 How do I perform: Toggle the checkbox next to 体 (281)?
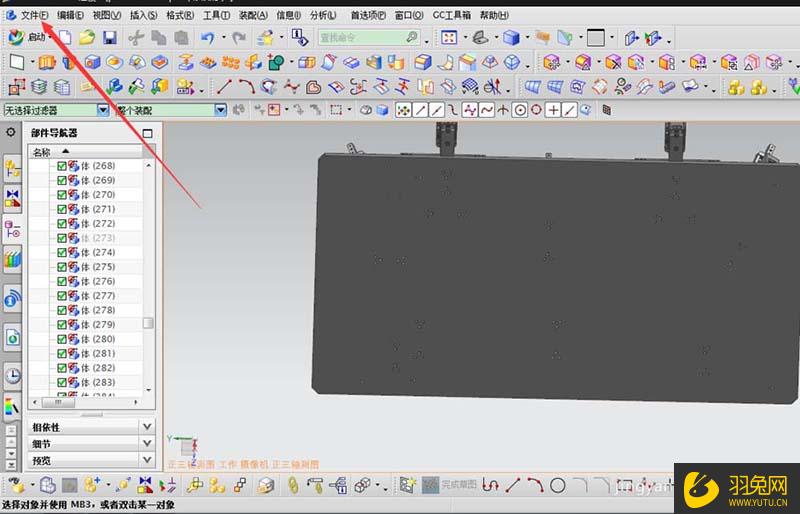62,353
